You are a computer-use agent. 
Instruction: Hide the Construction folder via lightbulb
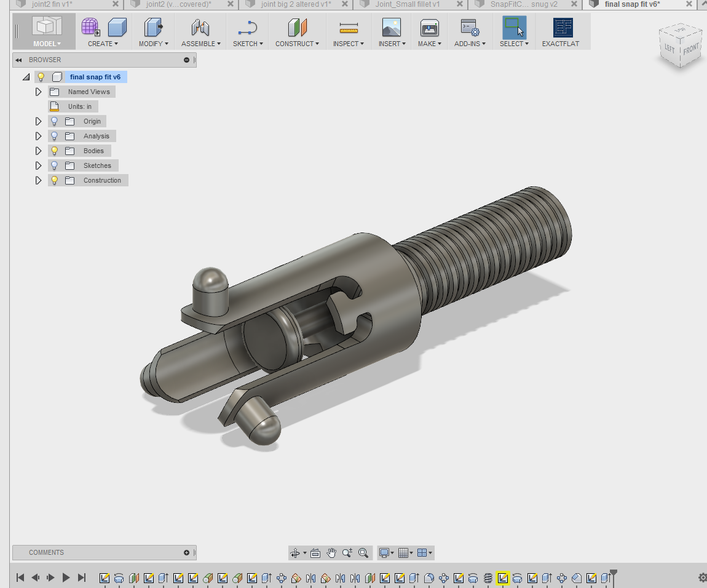(x=54, y=180)
